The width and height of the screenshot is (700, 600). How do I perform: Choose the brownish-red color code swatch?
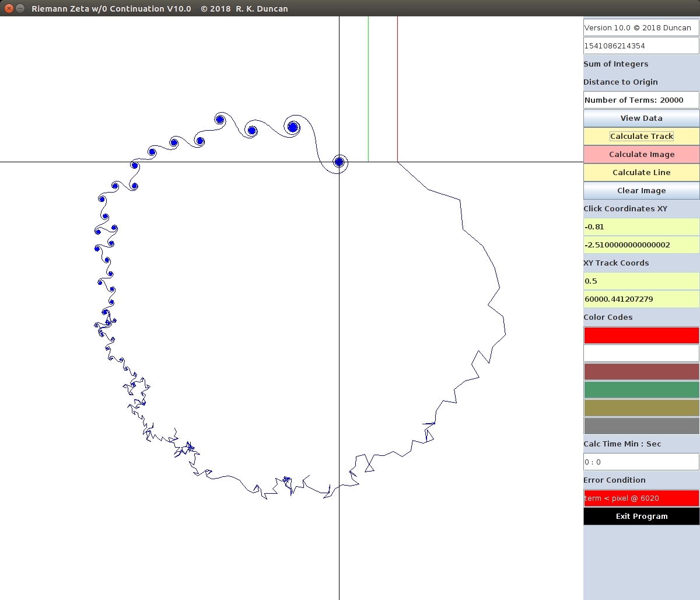pos(641,371)
